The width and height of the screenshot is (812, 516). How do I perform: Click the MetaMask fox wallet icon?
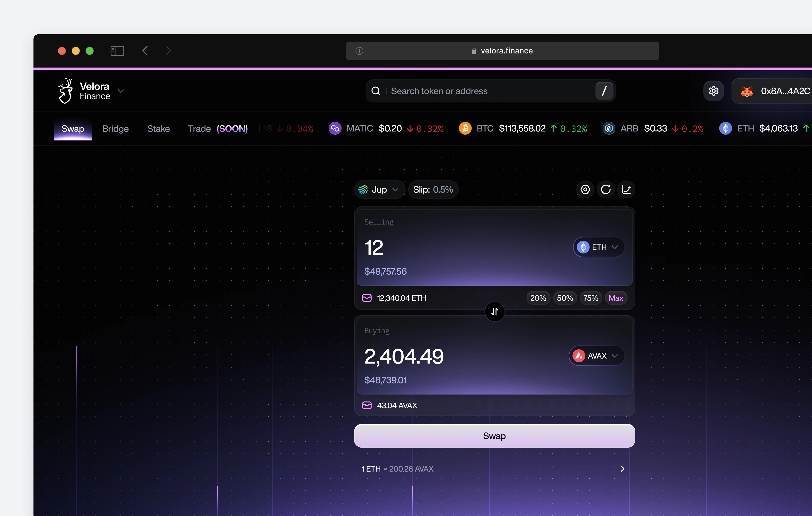coord(746,91)
